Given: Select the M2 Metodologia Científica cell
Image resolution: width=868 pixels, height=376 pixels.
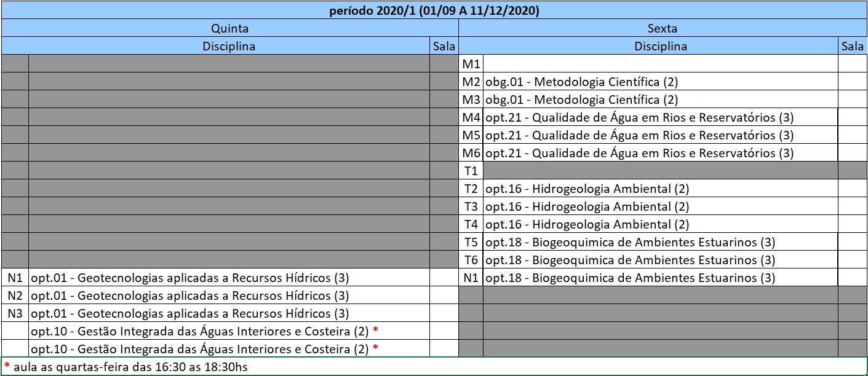Looking at the screenshot, I should (661, 82).
